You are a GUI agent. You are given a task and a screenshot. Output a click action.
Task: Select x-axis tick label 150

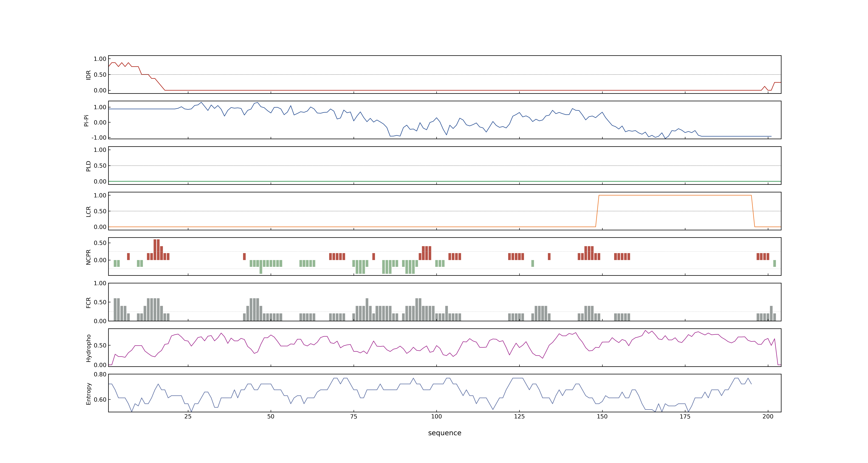(602, 416)
